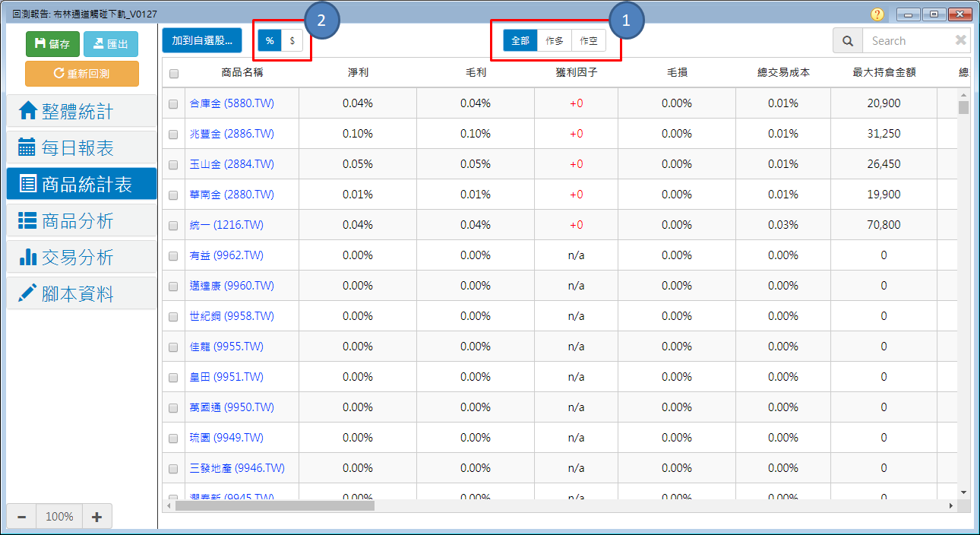Viewport: 980px width, 535px height.
Task: Open 腳本資料 script information page
Action: click(x=81, y=294)
